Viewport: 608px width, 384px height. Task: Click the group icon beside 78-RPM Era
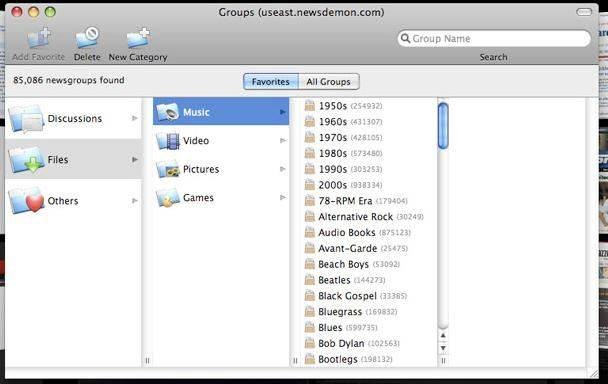pyautogui.click(x=309, y=201)
